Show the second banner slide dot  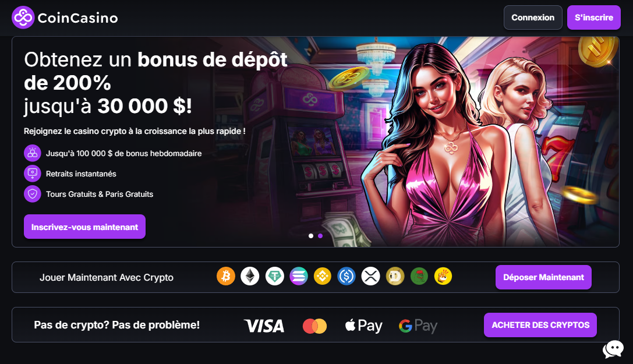click(x=320, y=236)
